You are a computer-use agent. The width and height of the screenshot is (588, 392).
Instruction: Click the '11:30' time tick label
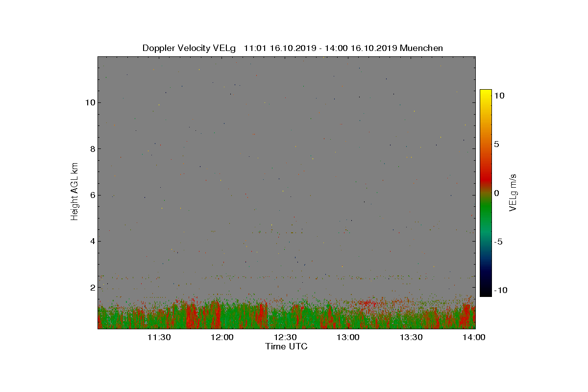pos(158,337)
